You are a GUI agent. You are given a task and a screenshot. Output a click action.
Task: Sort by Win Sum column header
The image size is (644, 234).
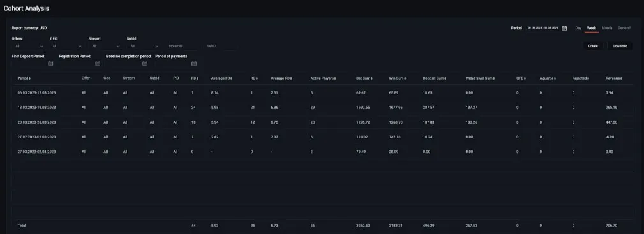pyautogui.click(x=398, y=78)
